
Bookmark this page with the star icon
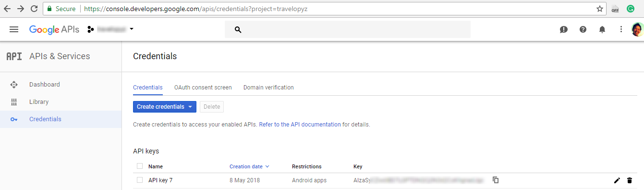pos(600,9)
